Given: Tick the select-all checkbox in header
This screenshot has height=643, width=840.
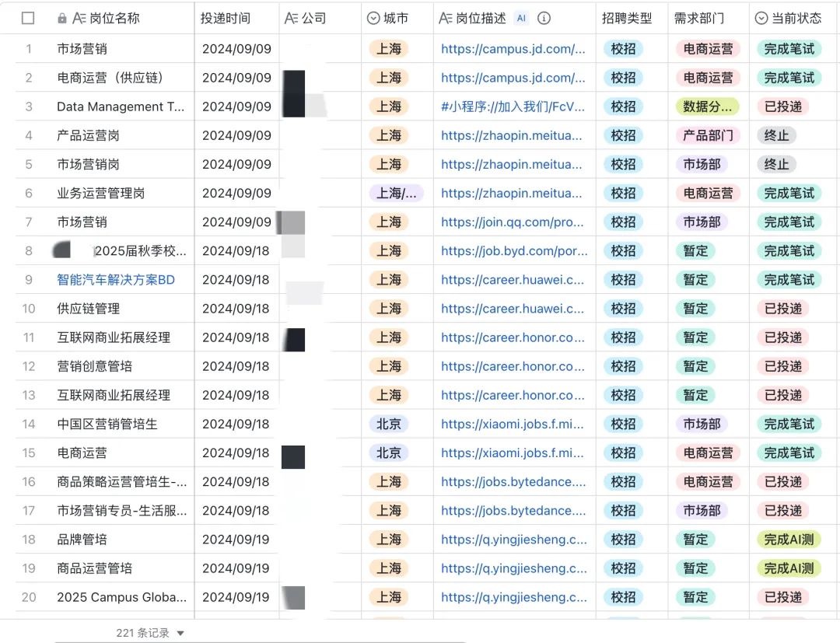Looking at the screenshot, I should [28, 18].
